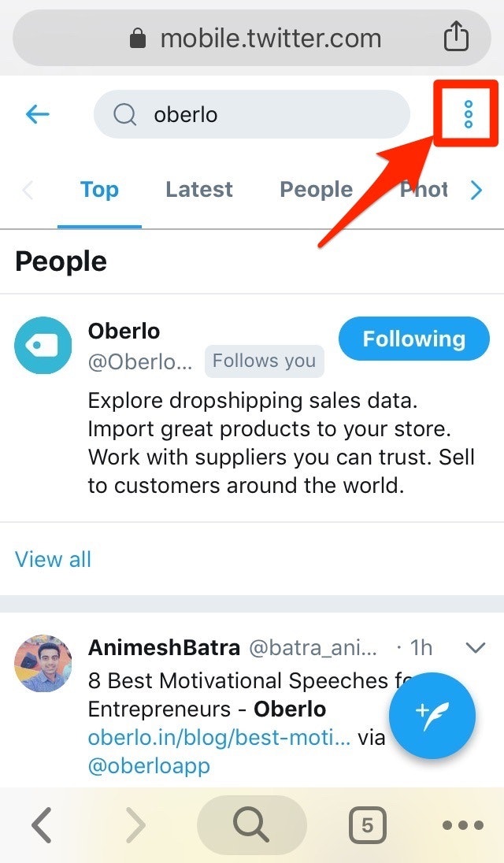Open the oberlo.in blog link
Image resolution: width=504 pixels, height=863 pixels.
click(219, 739)
